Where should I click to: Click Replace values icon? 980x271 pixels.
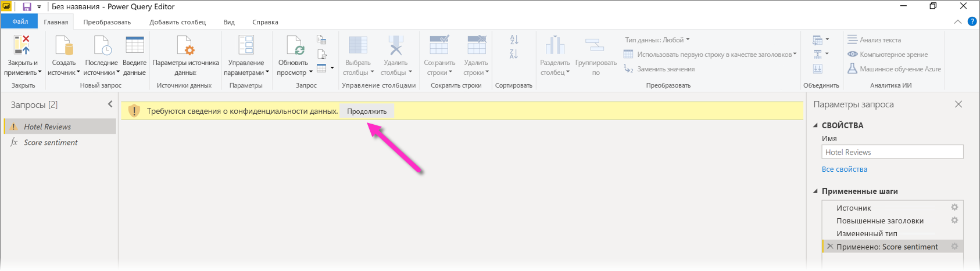click(628, 68)
